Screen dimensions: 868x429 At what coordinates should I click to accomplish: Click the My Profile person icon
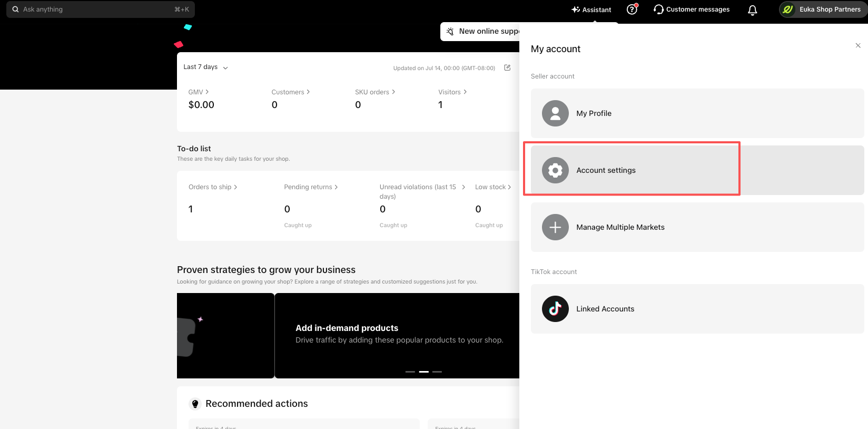[555, 113]
